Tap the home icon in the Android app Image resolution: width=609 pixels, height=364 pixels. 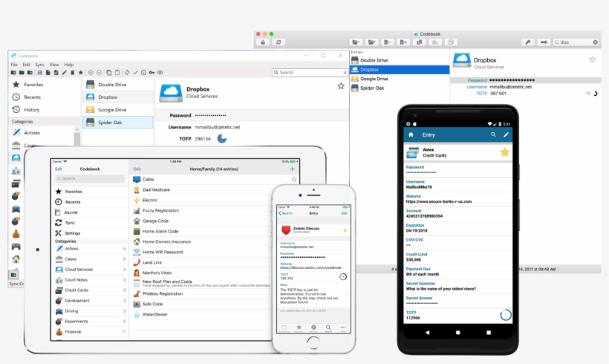[x=410, y=134]
